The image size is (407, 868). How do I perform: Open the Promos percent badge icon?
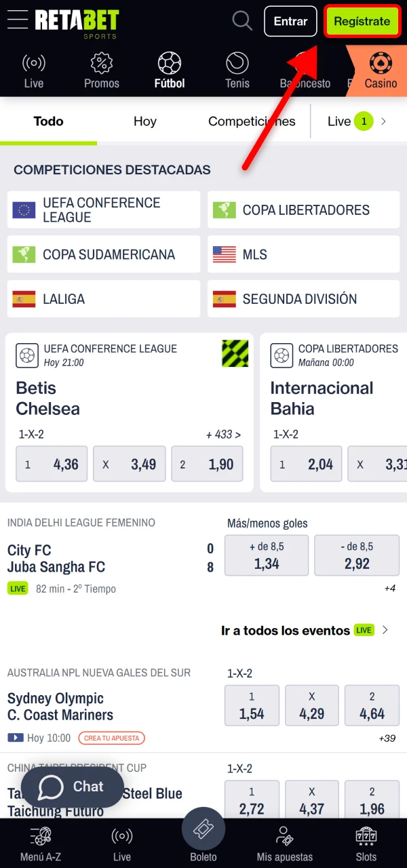(x=102, y=64)
